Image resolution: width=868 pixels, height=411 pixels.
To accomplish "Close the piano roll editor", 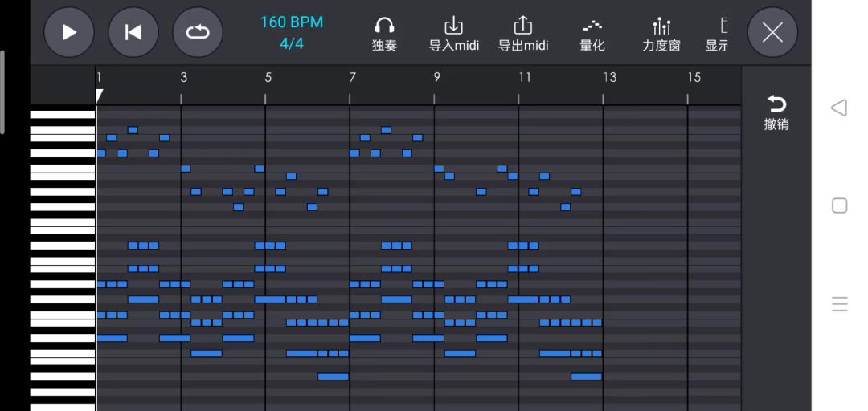I will [772, 32].
